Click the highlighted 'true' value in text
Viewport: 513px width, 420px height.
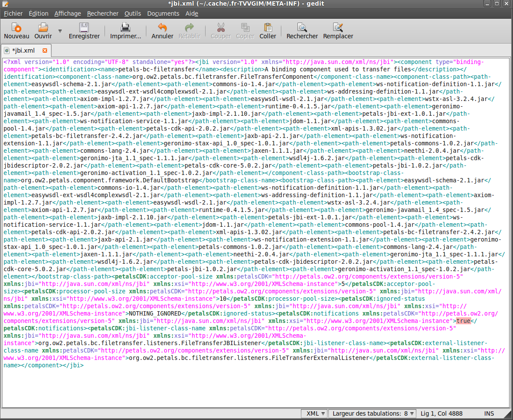click(463, 321)
